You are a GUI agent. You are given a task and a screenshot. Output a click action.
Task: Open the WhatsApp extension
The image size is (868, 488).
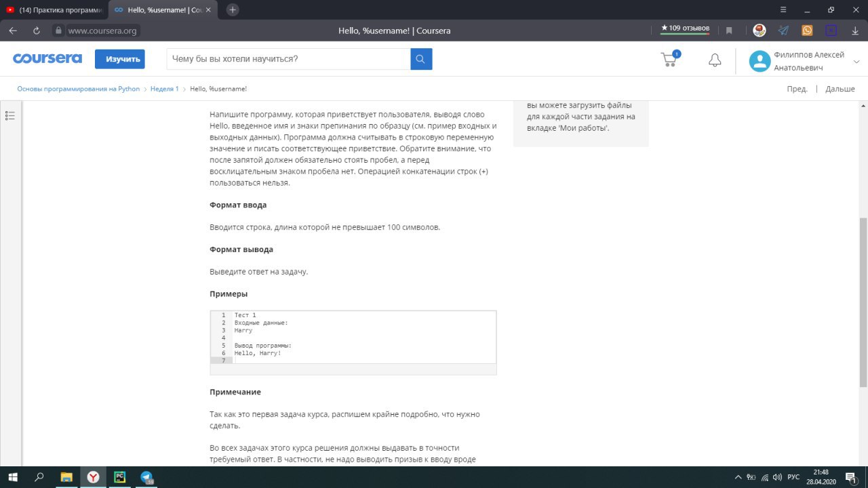(807, 30)
